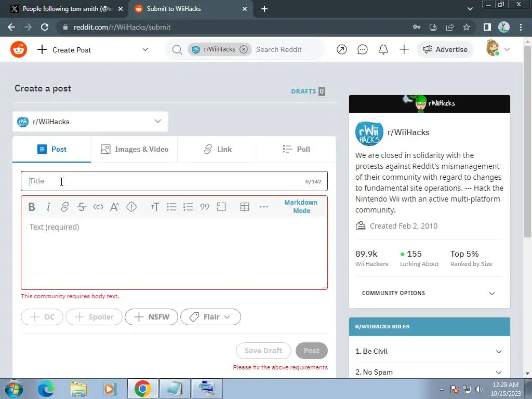Remove r/WiiHacks search filter
Screen dimensions: 532x399
pos(244,49)
